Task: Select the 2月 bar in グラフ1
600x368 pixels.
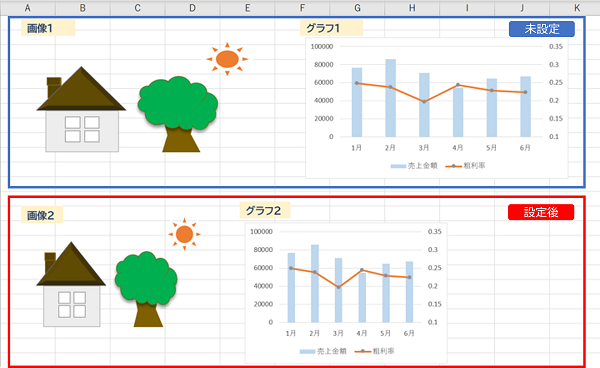Action: click(x=390, y=98)
